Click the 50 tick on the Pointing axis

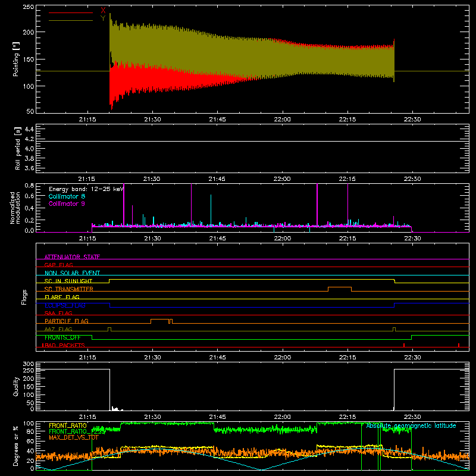point(30,111)
